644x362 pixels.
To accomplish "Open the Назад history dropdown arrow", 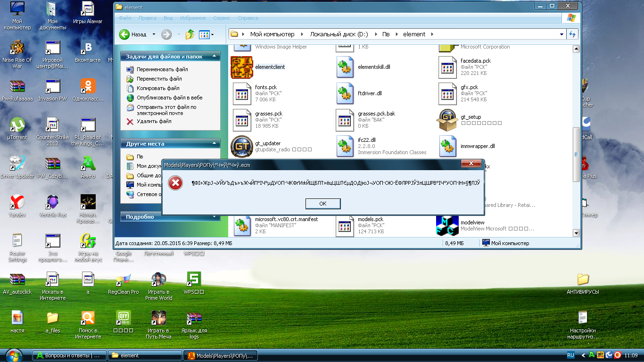I will click(x=154, y=34).
